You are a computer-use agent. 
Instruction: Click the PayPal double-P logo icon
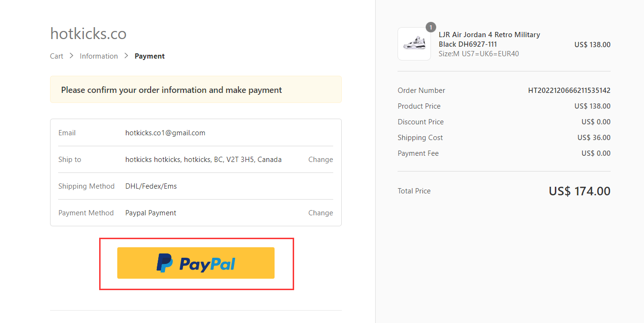pyautogui.click(x=165, y=263)
